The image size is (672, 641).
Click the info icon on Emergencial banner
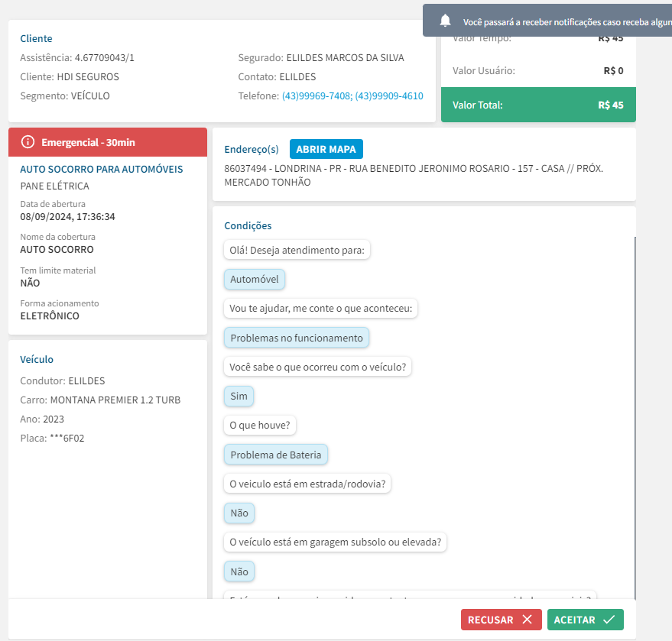(x=28, y=142)
